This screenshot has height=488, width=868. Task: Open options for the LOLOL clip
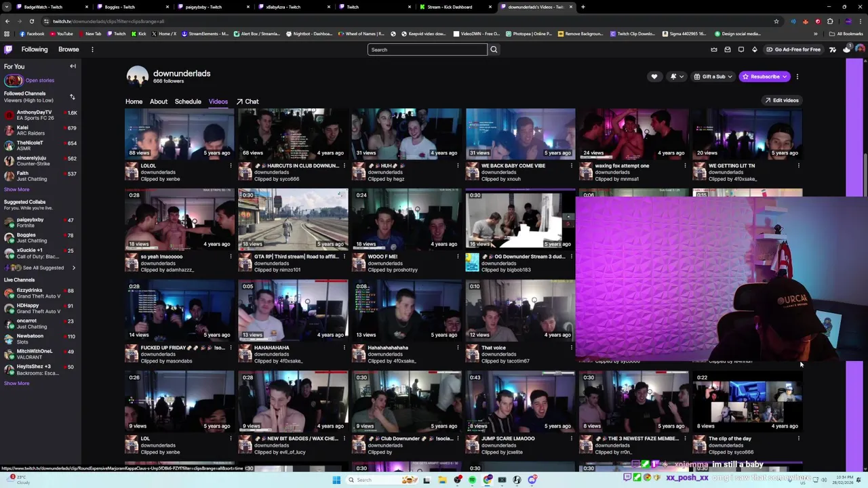point(231,165)
